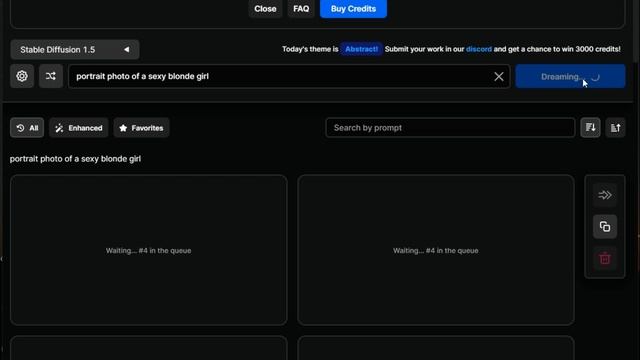
Task: Click the Dreaming generate button
Action: [x=570, y=76]
